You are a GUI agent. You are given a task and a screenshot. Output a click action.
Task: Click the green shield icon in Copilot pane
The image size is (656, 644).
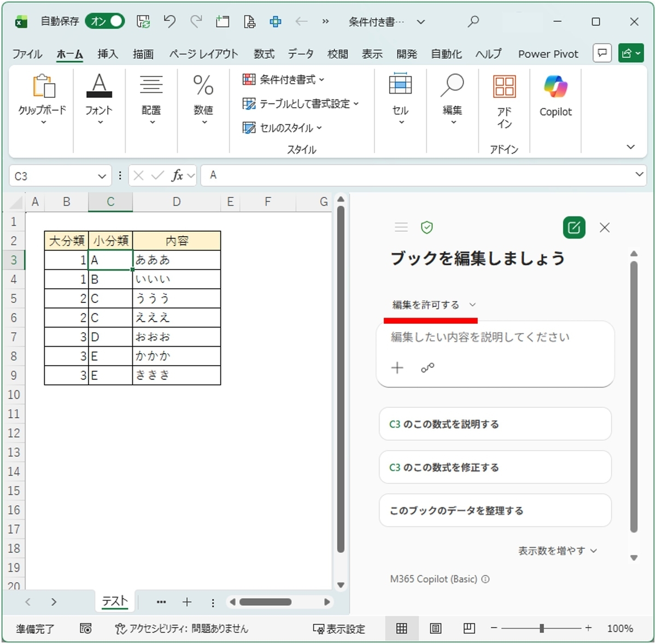point(427,227)
